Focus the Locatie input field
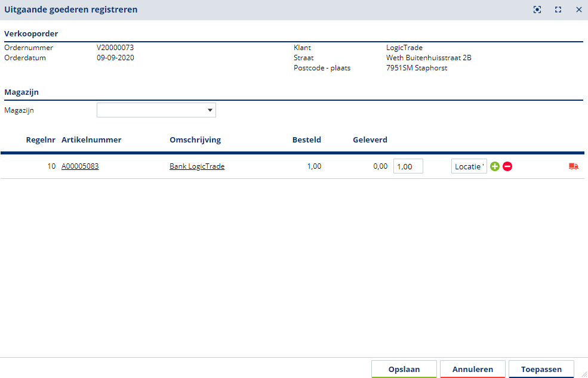The width and height of the screenshot is (588, 378). point(469,166)
